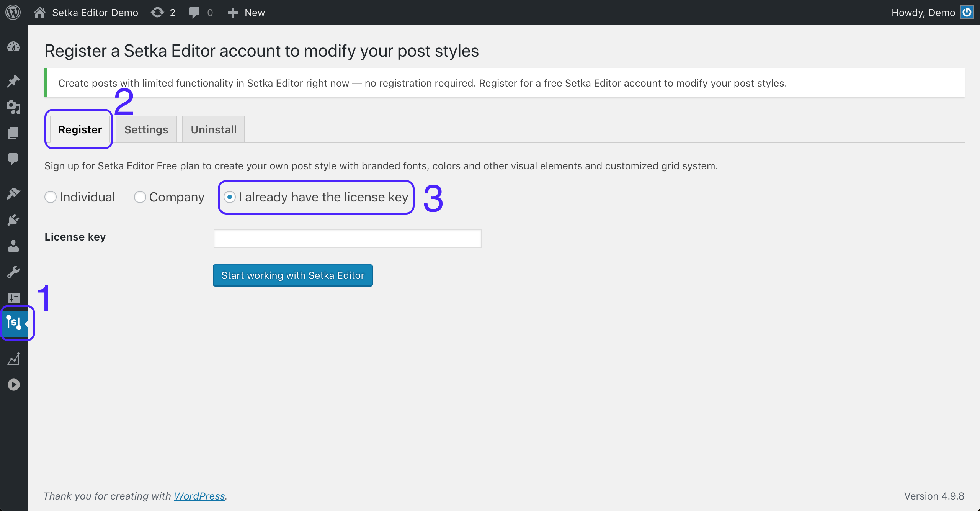Click Start working with Setka Editor button
980x511 pixels.
[x=293, y=275]
